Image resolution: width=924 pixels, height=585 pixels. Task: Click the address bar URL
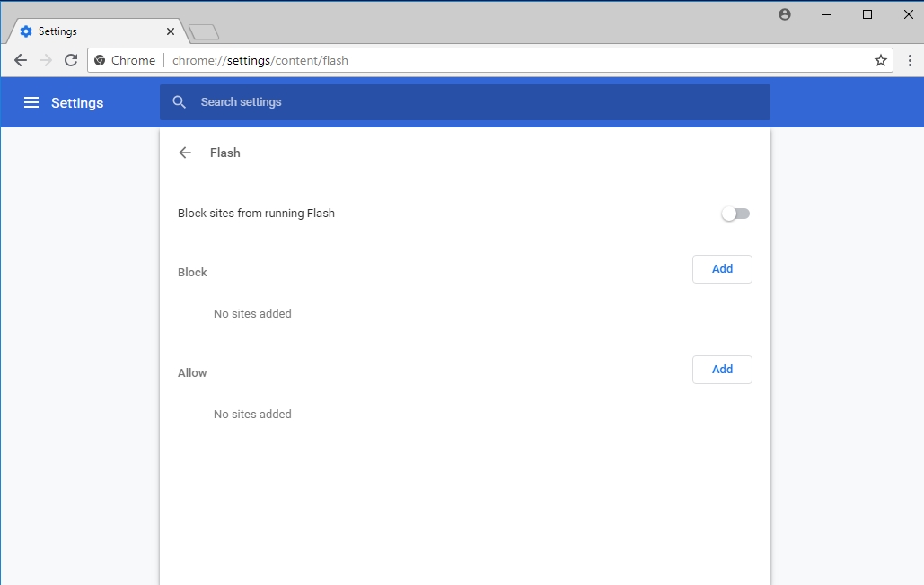tap(260, 61)
